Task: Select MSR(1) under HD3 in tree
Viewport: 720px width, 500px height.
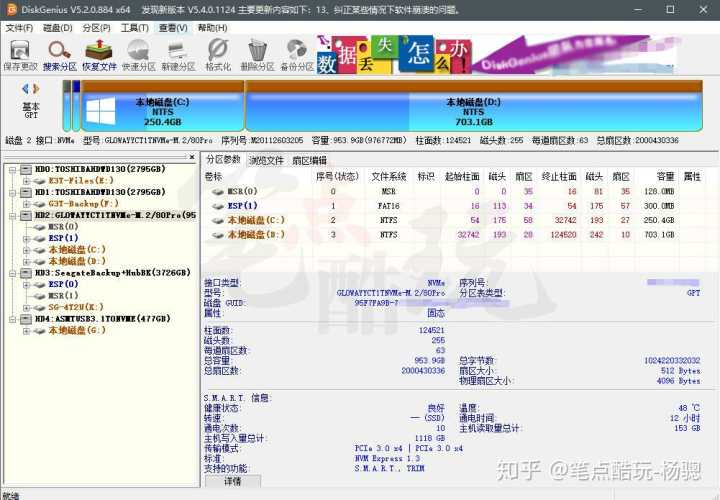Action: (x=63, y=296)
